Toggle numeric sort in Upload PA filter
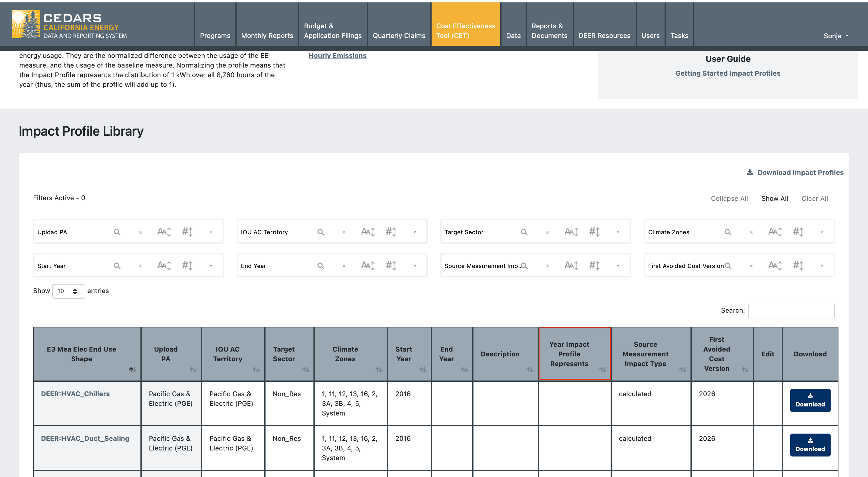The height and width of the screenshot is (477, 868). pos(187,232)
